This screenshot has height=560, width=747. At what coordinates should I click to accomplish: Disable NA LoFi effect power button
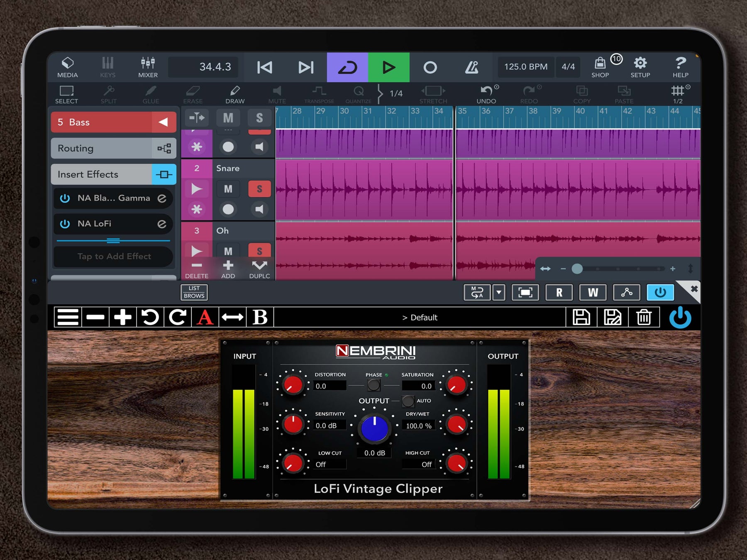65,224
